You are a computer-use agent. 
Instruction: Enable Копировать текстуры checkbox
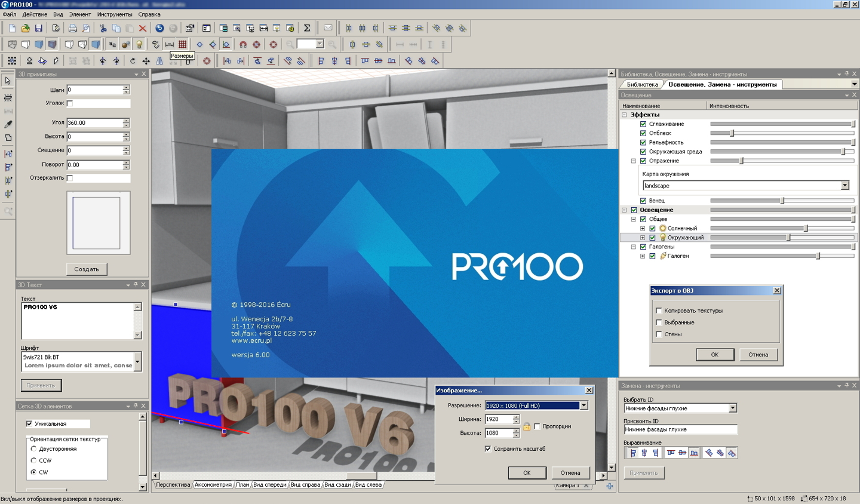[659, 311]
